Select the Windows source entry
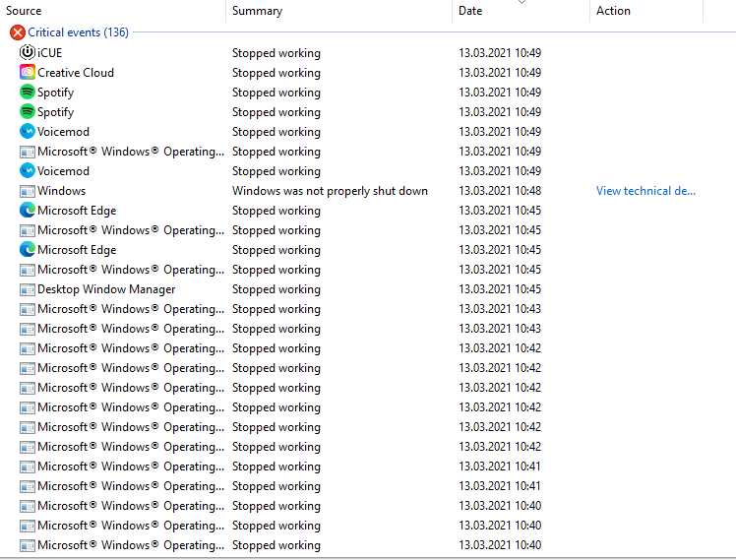 click(61, 191)
